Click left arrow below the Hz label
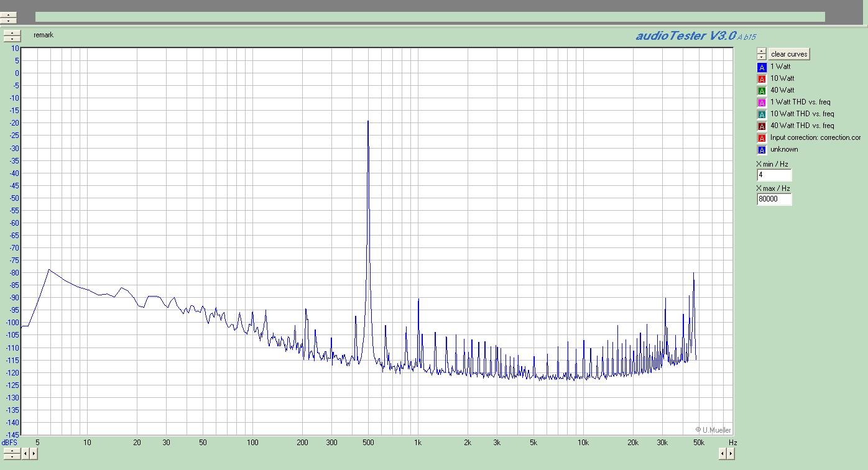 [x=723, y=454]
